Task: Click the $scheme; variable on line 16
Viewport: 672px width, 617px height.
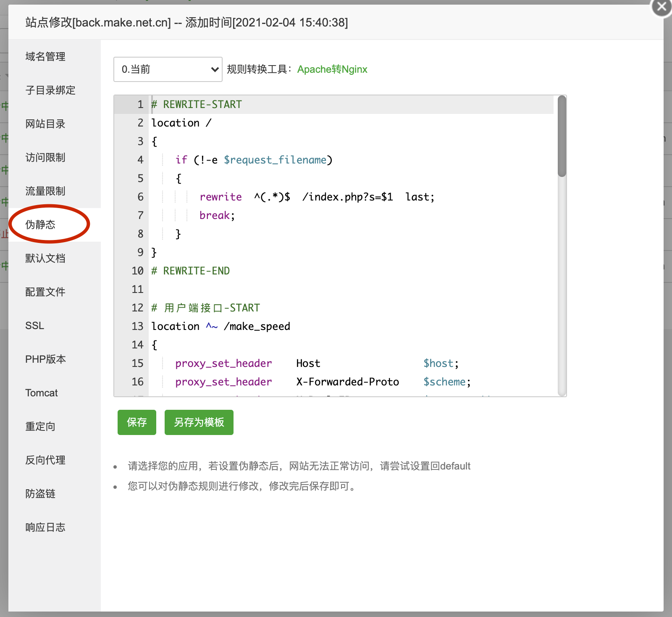Action: click(x=447, y=382)
